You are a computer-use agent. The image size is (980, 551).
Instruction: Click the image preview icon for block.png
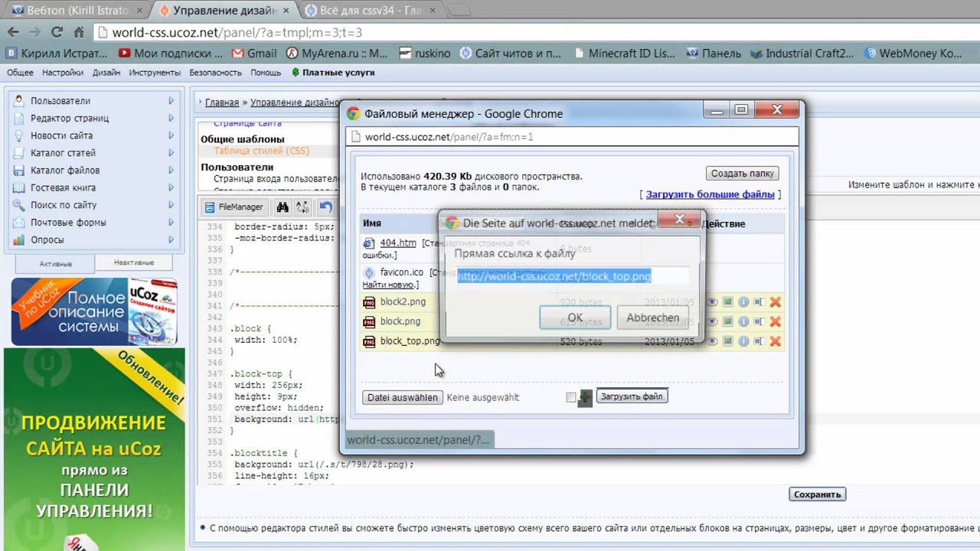tap(727, 321)
